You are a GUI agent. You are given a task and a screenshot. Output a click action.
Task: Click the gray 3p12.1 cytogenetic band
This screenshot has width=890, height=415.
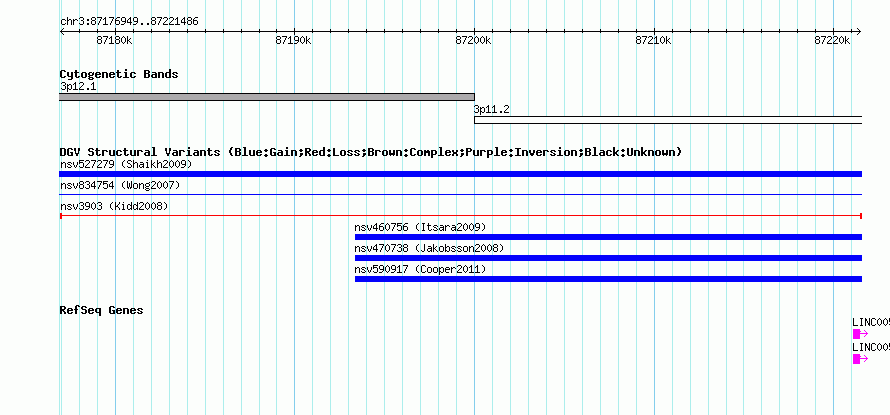(267, 97)
